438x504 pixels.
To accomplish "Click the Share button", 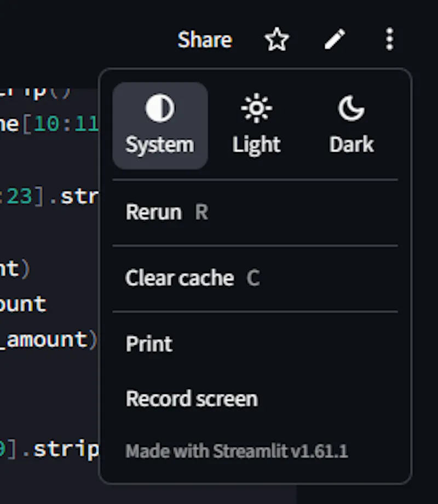I will pyautogui.click(x=205, y=39).
